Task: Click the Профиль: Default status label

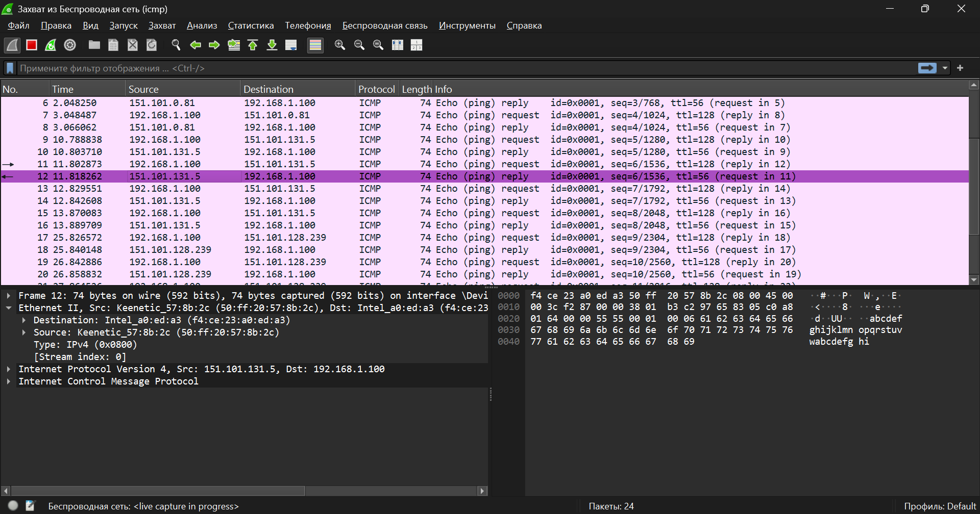Action: [939, 506]
